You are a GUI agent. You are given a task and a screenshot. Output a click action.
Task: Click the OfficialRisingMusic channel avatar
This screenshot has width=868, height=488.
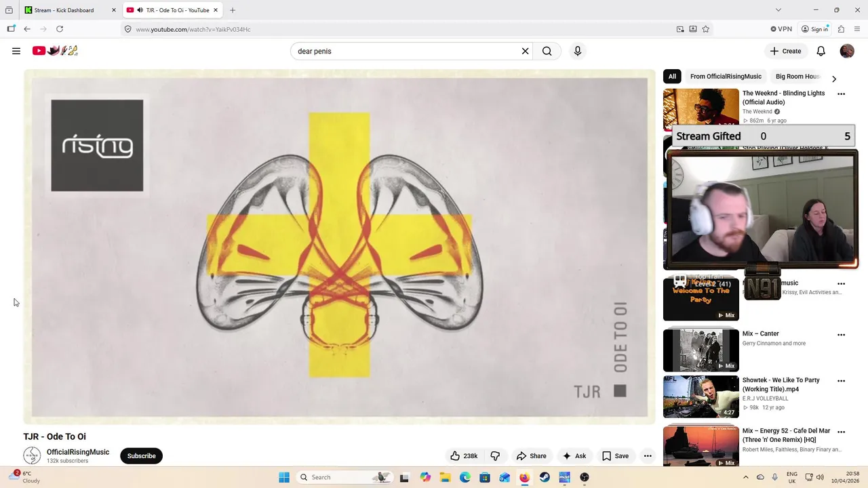(32, 456)
